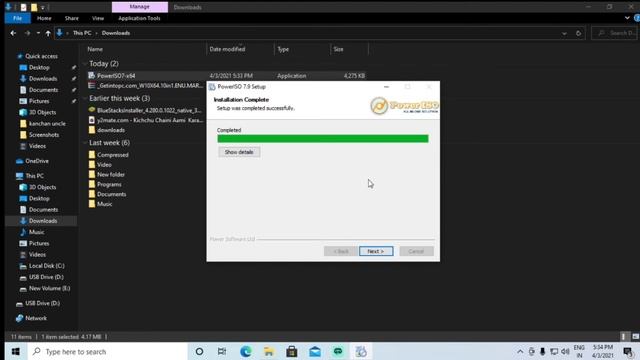Open Screenshots in the navigation pane

pyautogui.click(x=44, y=135)
